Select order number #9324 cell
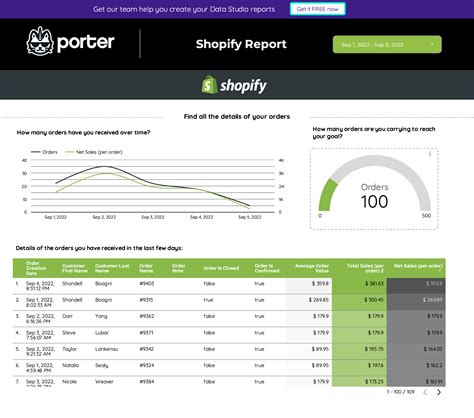Viewport: 474px width, 418px height. pos(147,365)
